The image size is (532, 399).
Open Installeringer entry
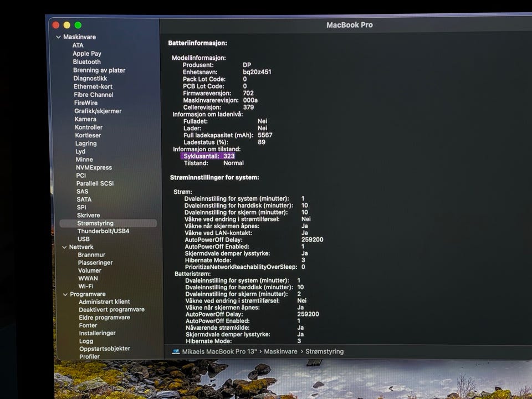pyautogui.click(x=97, y=333)
